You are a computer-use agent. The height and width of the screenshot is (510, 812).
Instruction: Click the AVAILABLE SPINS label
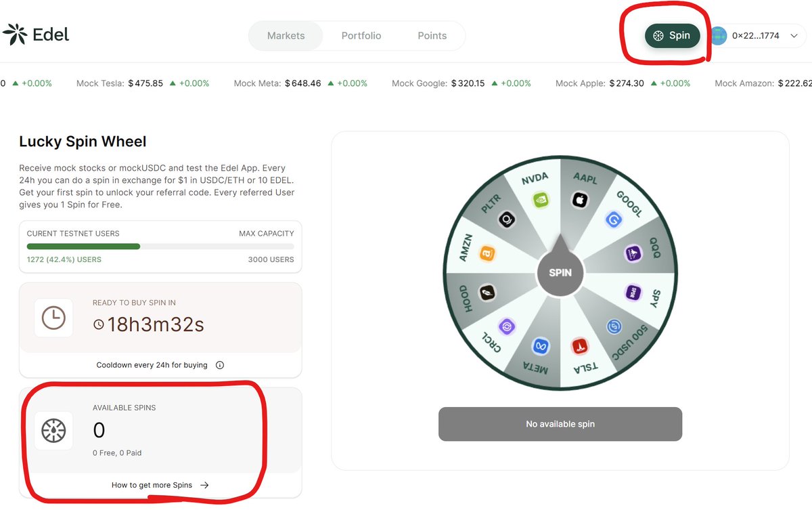pos(125,408)
